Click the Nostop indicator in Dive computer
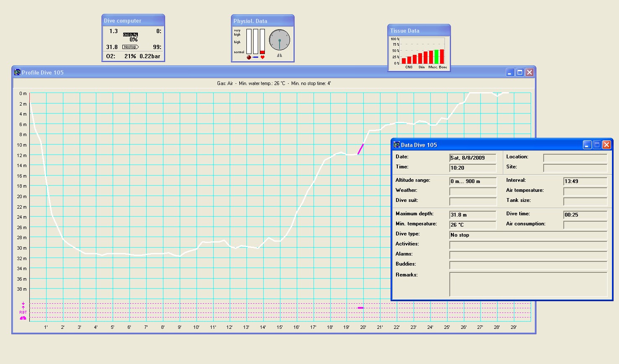The image size is (619, 364). point(130,47)
